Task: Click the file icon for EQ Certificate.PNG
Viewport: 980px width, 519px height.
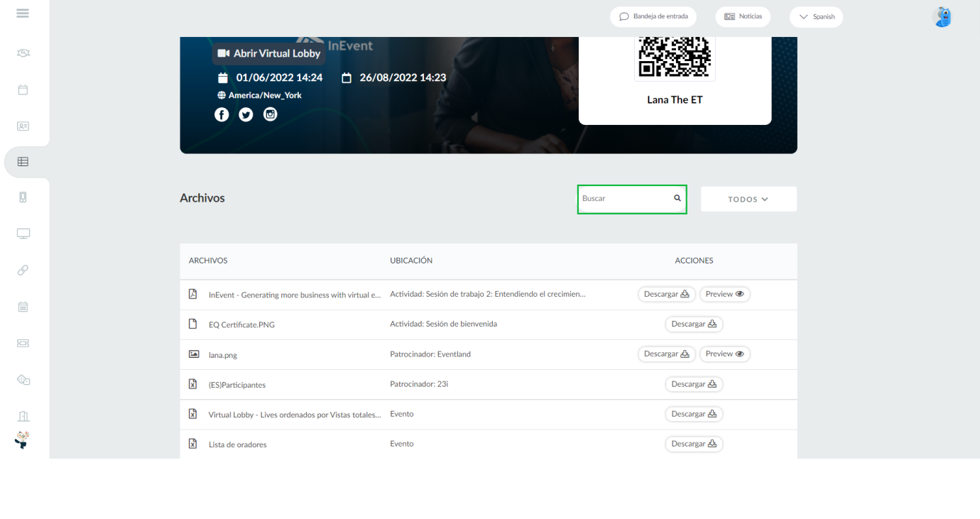Action: pyautogui.click(x=192, y=324)
